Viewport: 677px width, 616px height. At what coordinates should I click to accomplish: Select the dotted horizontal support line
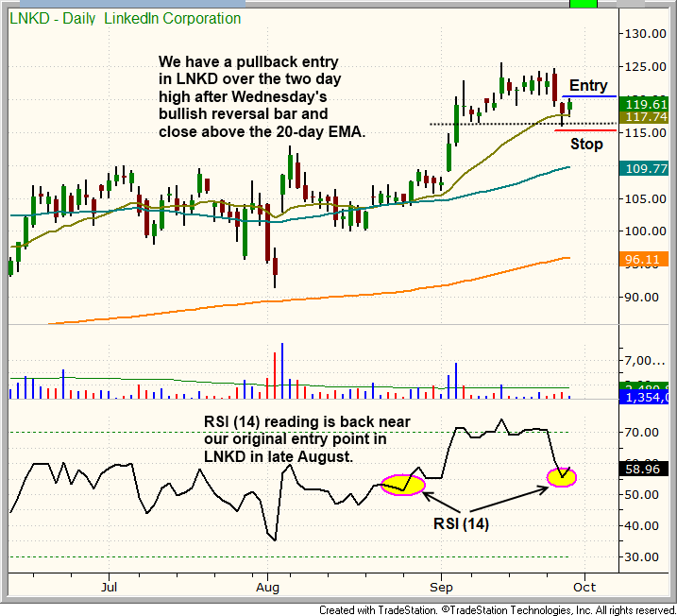click(x=491, y=124)
